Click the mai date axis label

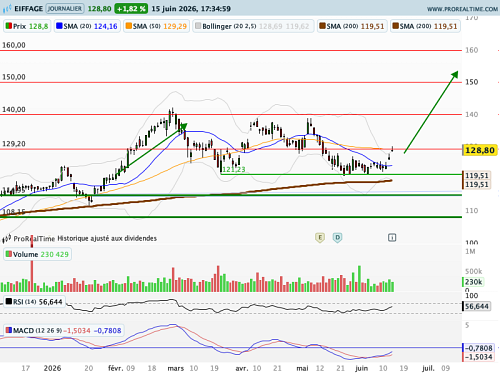coord(302,368)
